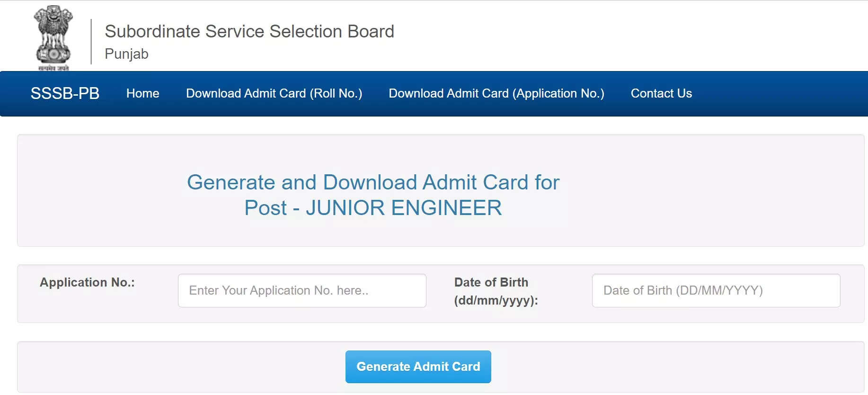The image size is (868, 395).
Task: Click blank space inside the heading panel
Action: click(710, 190)
